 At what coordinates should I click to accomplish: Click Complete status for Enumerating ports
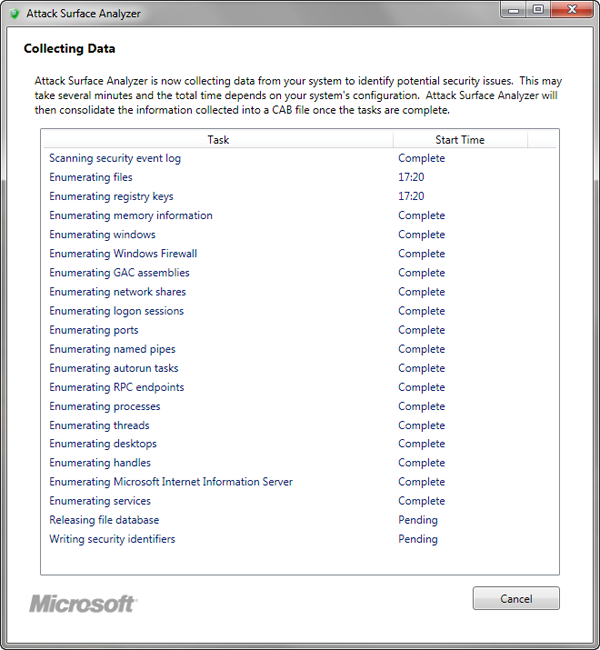tap(421, 330)
